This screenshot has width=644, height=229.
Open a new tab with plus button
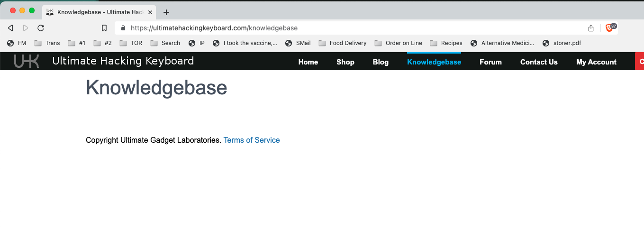(166, 12)
